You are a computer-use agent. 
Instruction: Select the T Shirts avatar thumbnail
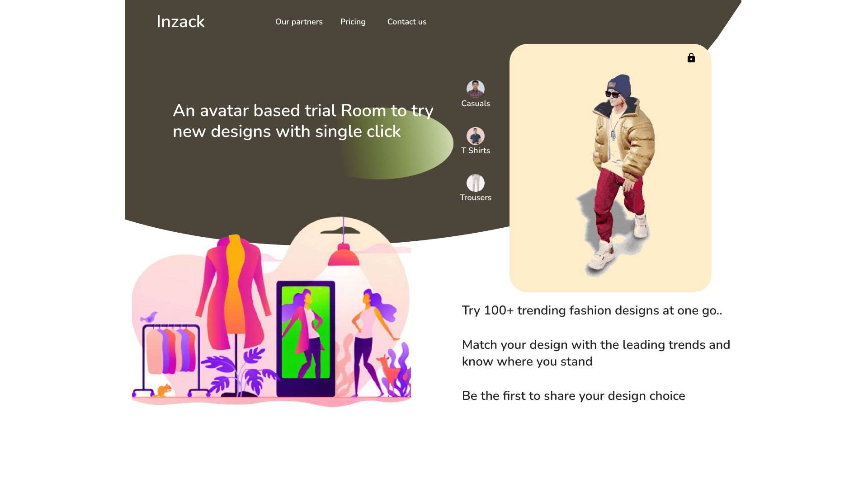click(x=475, y=136)
